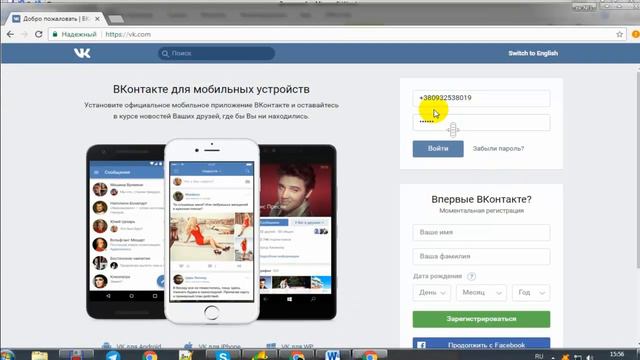Click the password field
This screenshot has width=640, height=360.
tap(481, 122)
